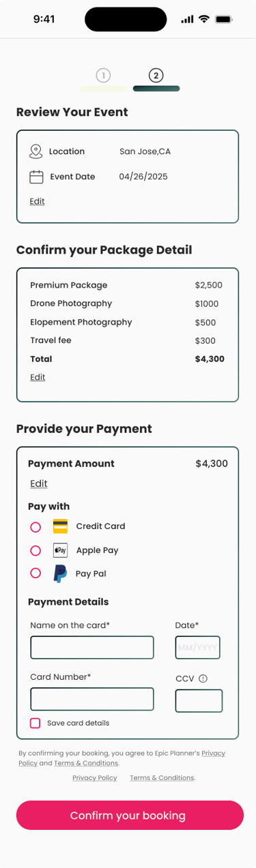The width and height of the screenshot is (256, 868).
Task: Tap the Wi-Fi icon in status bar
Action: [204, 19]
